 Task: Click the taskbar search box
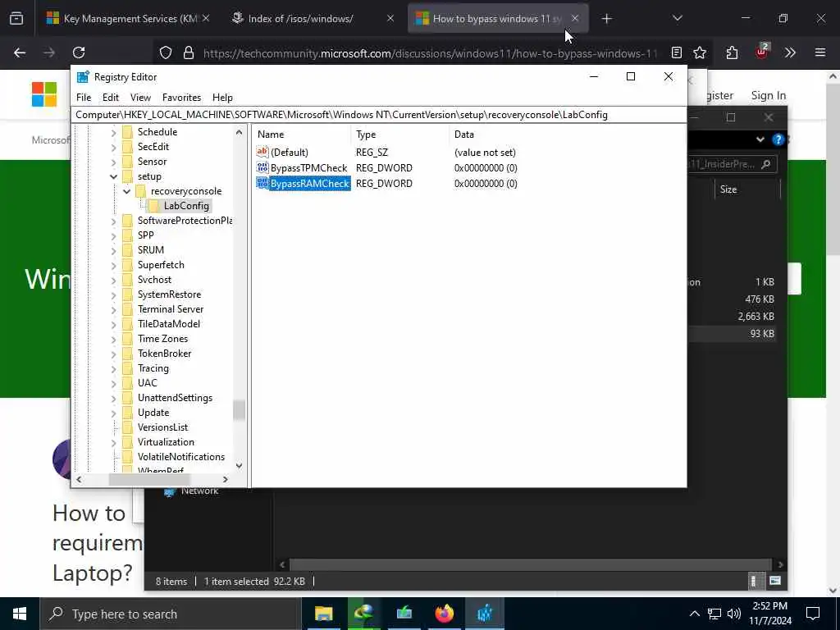171,614
